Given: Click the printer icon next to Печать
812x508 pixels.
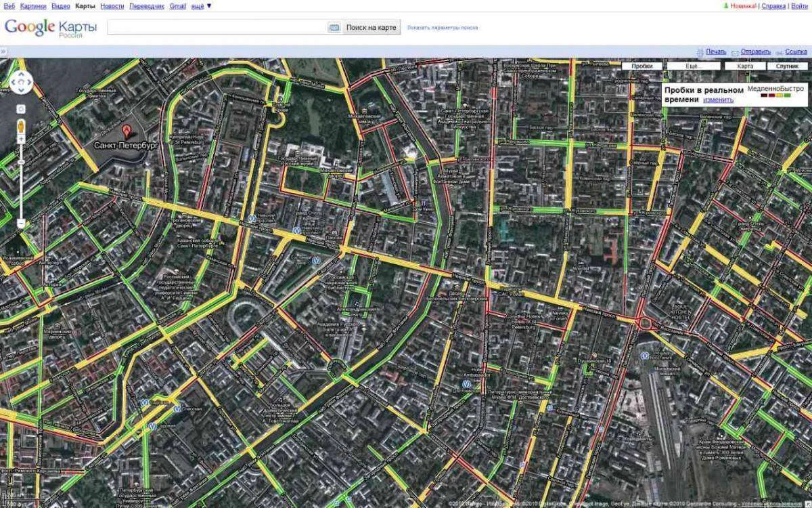Looking at the screenshot, I should click(x=700, y=51).
